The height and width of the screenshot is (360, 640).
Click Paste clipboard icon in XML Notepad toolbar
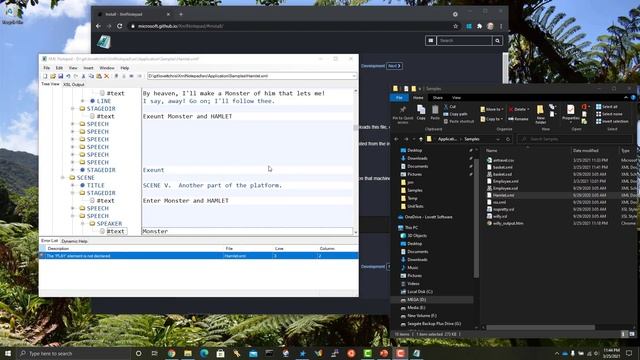click(x=99, y=76)
